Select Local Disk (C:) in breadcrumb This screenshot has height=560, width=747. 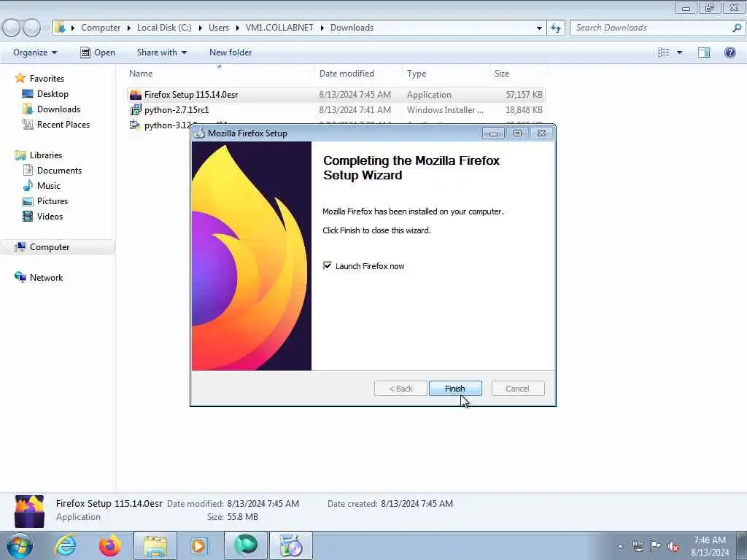coord(164,28)
